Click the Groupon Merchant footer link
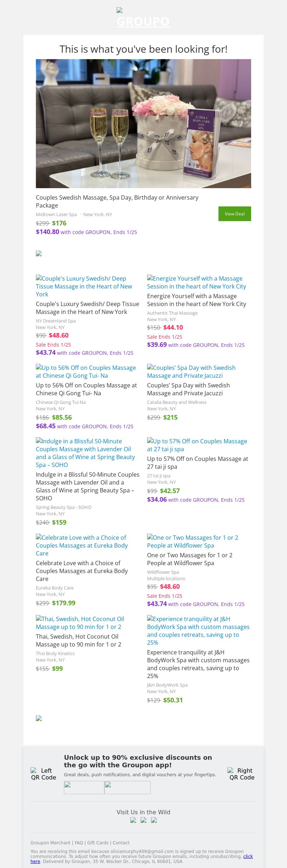The width and height of the screenshot is (287, 868). coord(51,843)
